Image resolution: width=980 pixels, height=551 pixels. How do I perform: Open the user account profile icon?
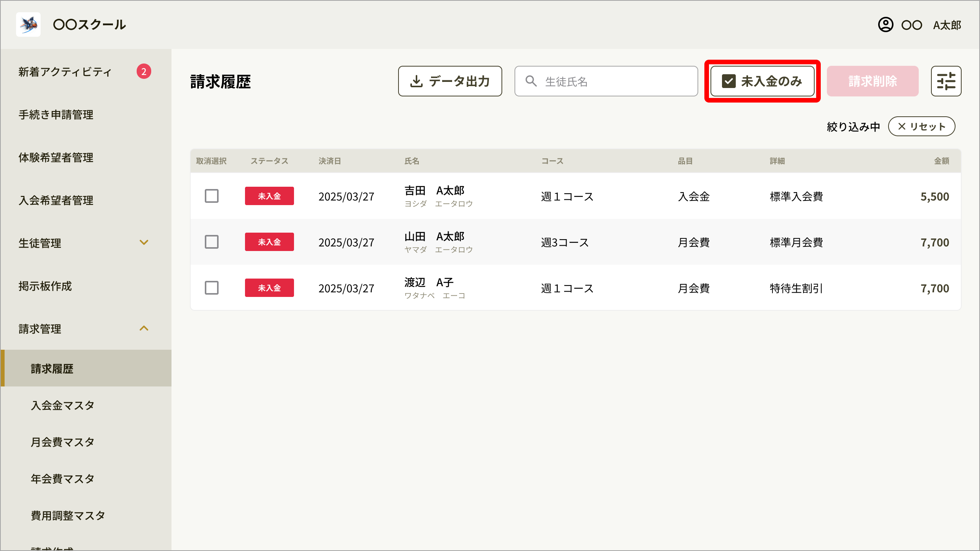click(x=885, y=25)
